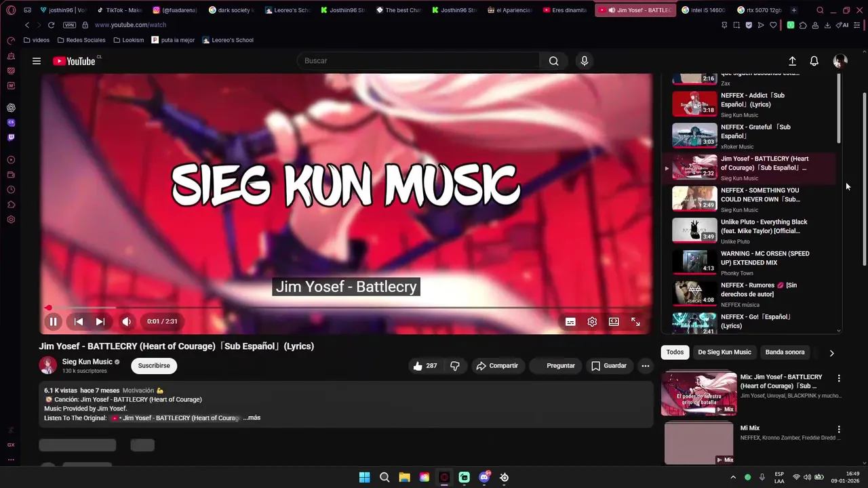Open the browser downloads icon
Screen dimensions: 868x488
pyautogui.click(x=827, y=25)
